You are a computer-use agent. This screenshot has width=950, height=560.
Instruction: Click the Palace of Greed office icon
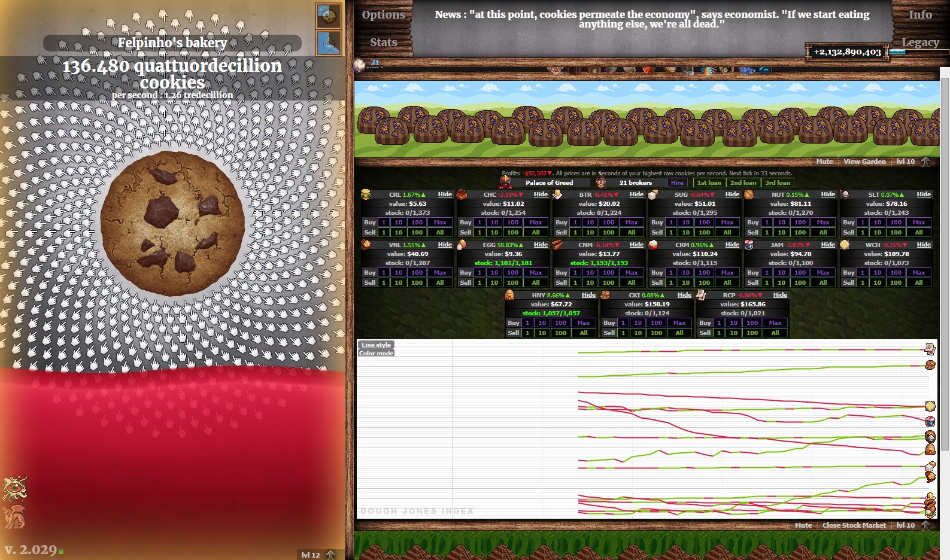506,182
